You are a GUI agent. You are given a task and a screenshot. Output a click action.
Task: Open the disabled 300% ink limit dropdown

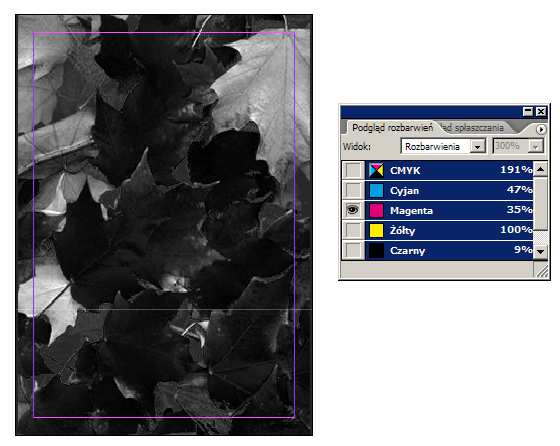point(518,146)
